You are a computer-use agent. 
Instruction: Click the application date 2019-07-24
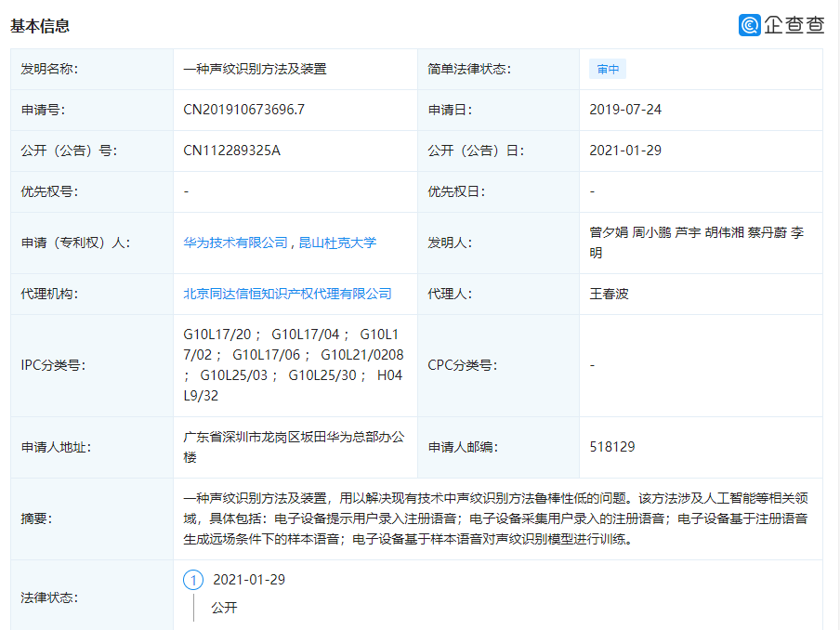[628, 110]
